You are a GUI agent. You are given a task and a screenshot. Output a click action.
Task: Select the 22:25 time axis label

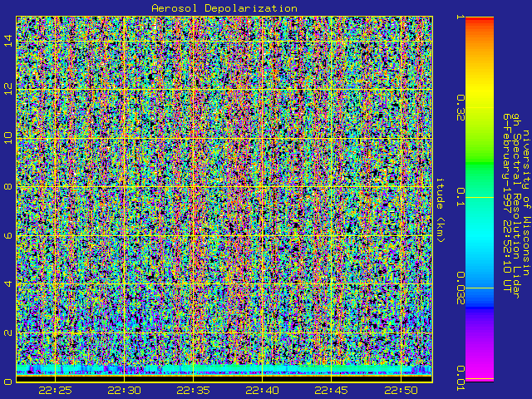(55, 391)
